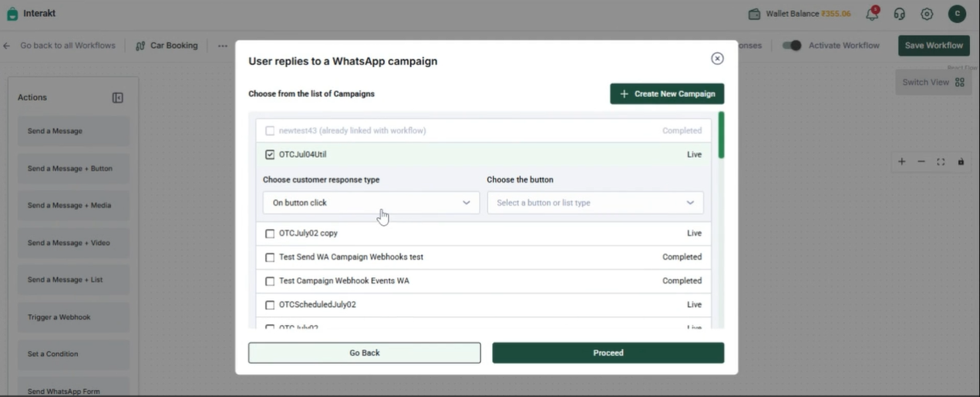Open the three-dot workflow options menu
Image resolution: width=980 pixels, height=397 pixels.
point(222,45)
